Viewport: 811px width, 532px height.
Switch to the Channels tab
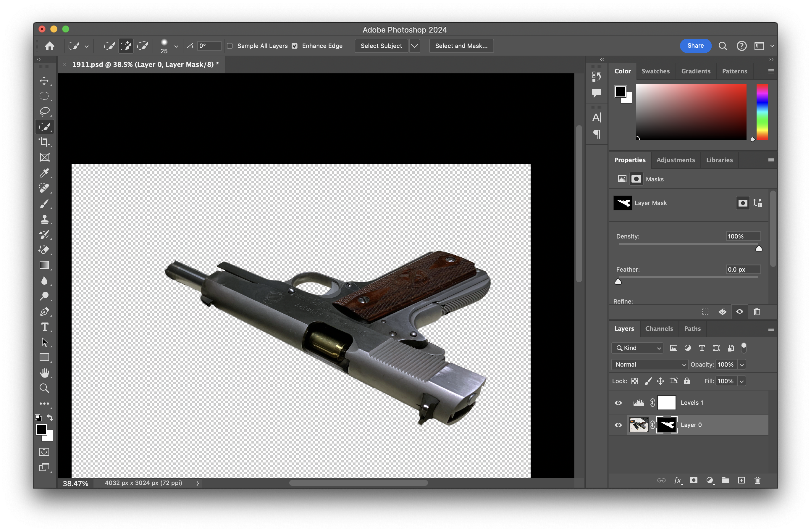(x=659, y=328)
